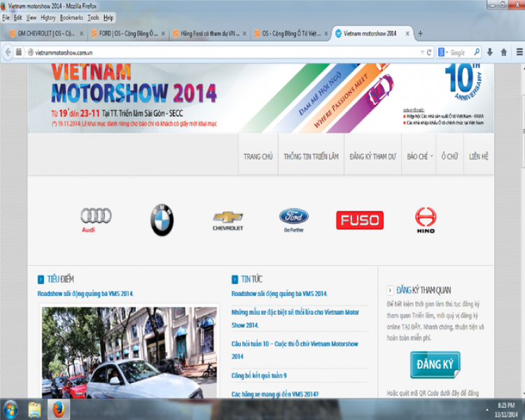
Task: Open THÔNG TIN TRIỂN LÃM navigation item
Action: pos(311,156)
